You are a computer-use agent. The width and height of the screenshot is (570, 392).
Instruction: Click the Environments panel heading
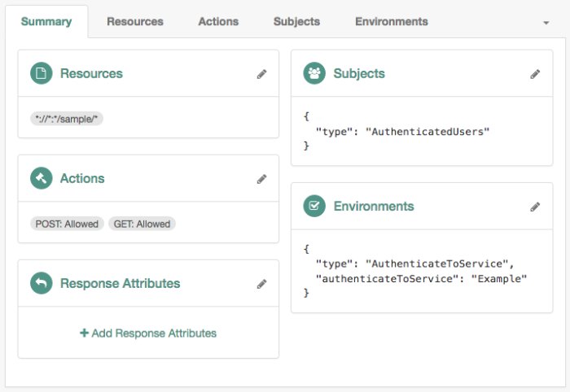tap(374, 206)
